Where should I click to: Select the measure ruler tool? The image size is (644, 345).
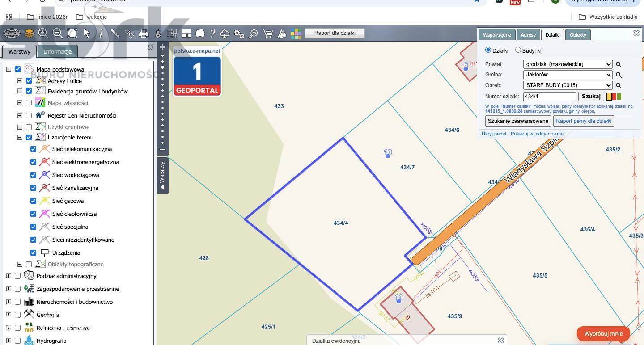[x=115, y=33]
